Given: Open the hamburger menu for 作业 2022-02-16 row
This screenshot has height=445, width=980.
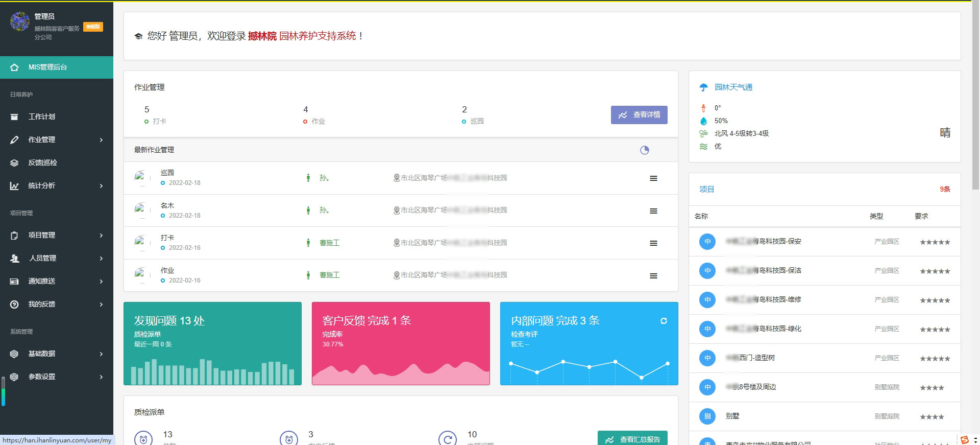Looking at the screenshot, I should 653,276.
